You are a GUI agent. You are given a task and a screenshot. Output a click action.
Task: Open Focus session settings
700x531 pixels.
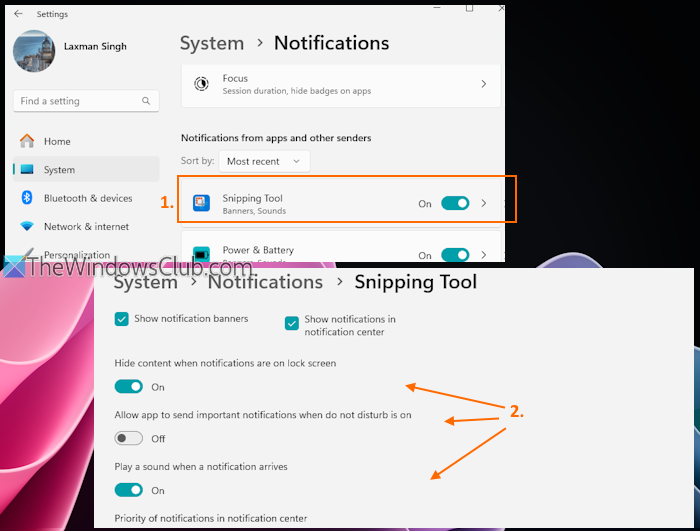(x=341, y=84)
